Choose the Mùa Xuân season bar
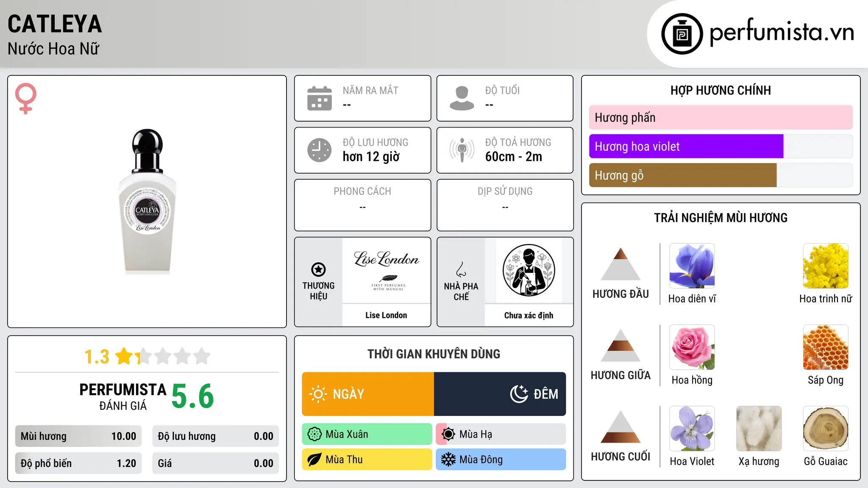 [x=367, y=434]
